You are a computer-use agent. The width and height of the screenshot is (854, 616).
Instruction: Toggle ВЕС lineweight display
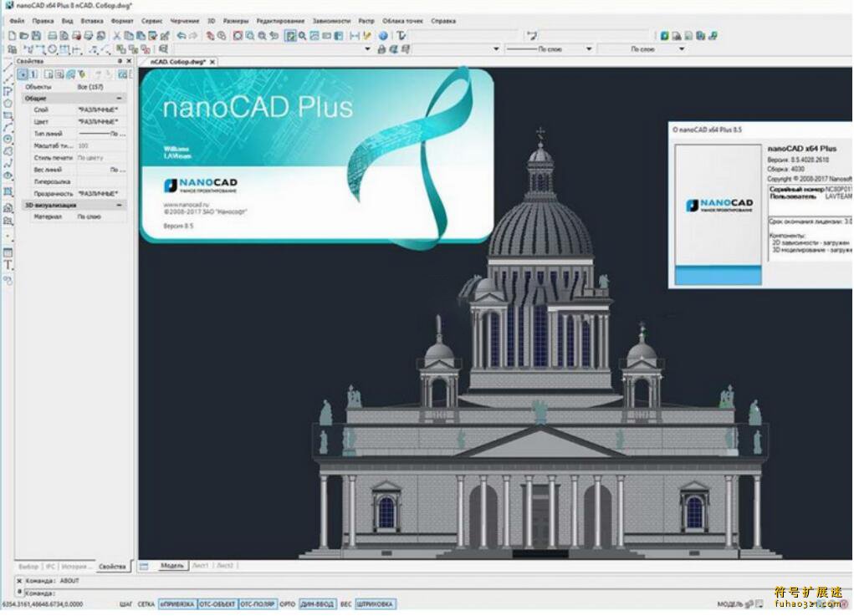click(x=345, y=604)
